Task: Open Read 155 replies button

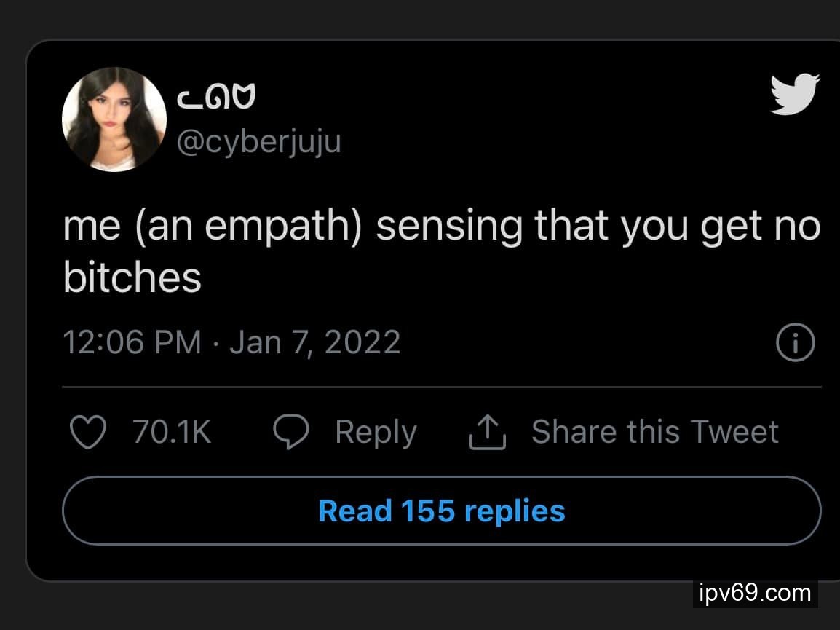Action: click(x=441, y=511)
